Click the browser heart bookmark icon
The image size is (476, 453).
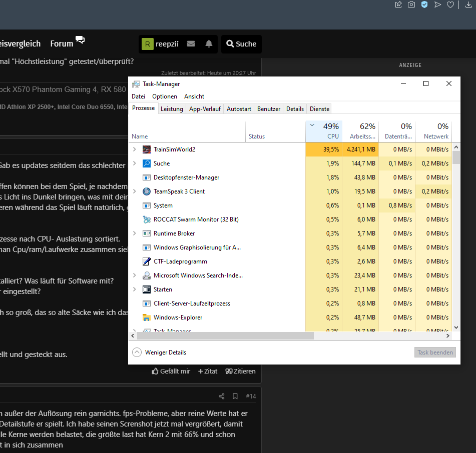(450, 4)
